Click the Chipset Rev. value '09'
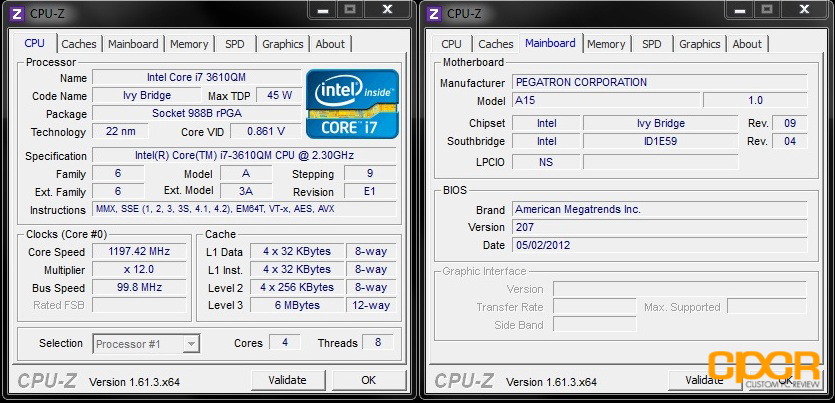This screenshot has width=835, height=403. pos(790,123)
